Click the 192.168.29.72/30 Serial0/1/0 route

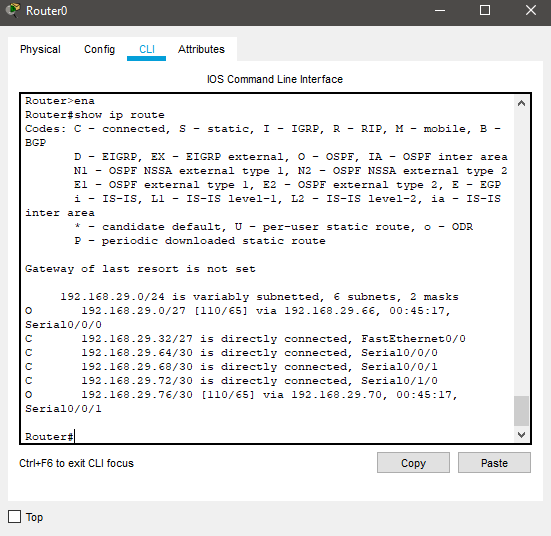(x=231, y=381)
